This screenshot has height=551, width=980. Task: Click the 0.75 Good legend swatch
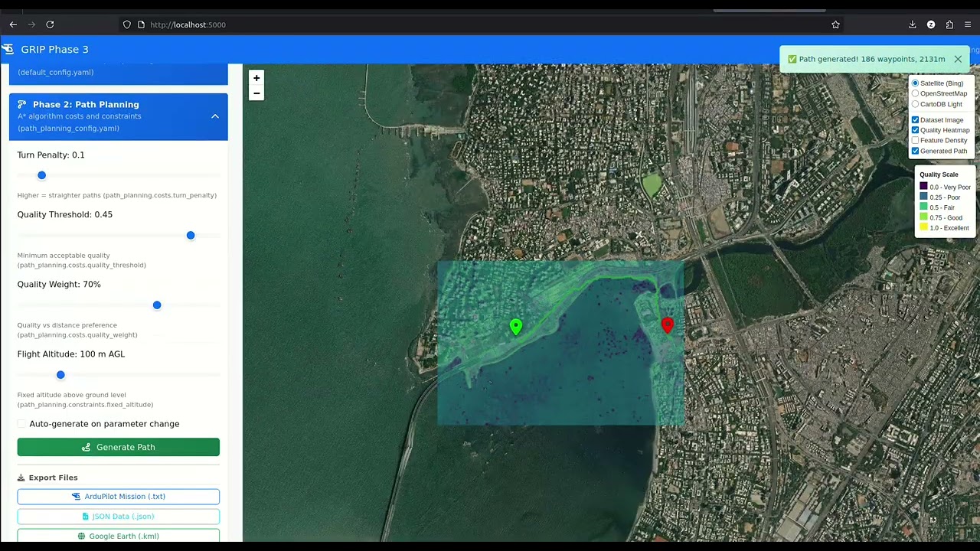point(923,217)
